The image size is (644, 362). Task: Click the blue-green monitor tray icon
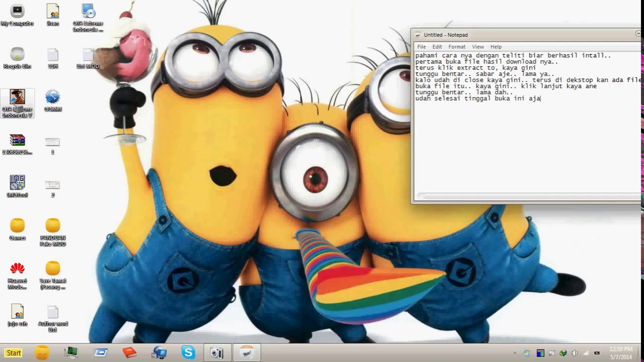[540, 353]
